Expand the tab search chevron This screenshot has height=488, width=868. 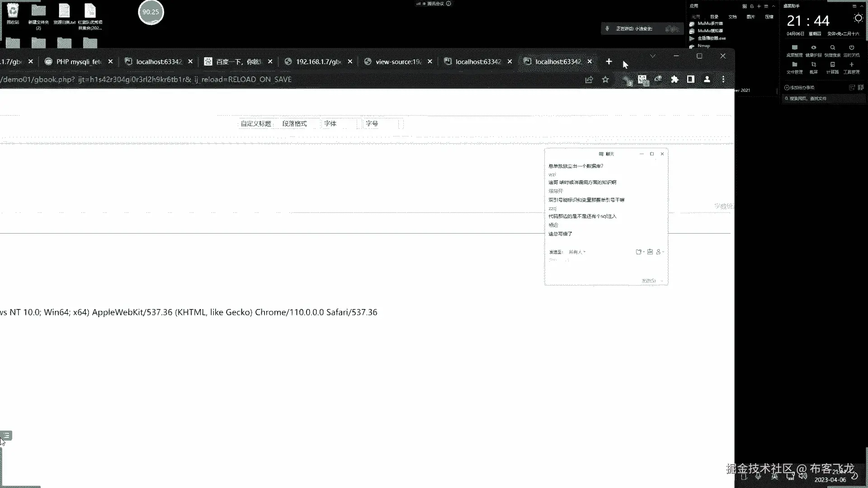click(652, 56)
